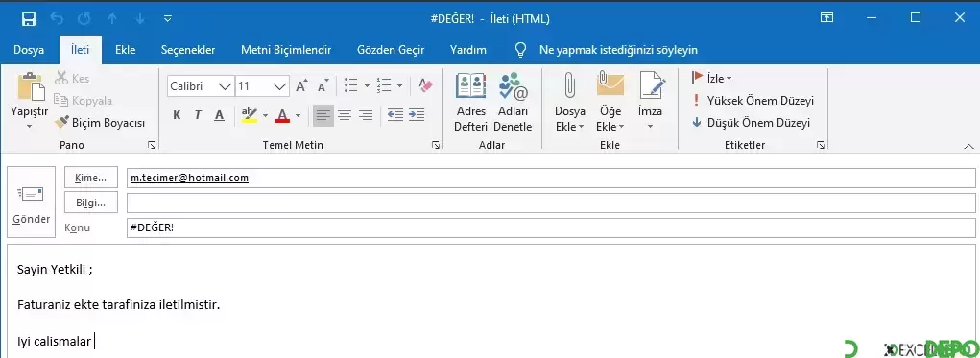Screen dimensions: 980x358
Task: Open highlight color dropdown arrow
Action: [x=265, y=115]
